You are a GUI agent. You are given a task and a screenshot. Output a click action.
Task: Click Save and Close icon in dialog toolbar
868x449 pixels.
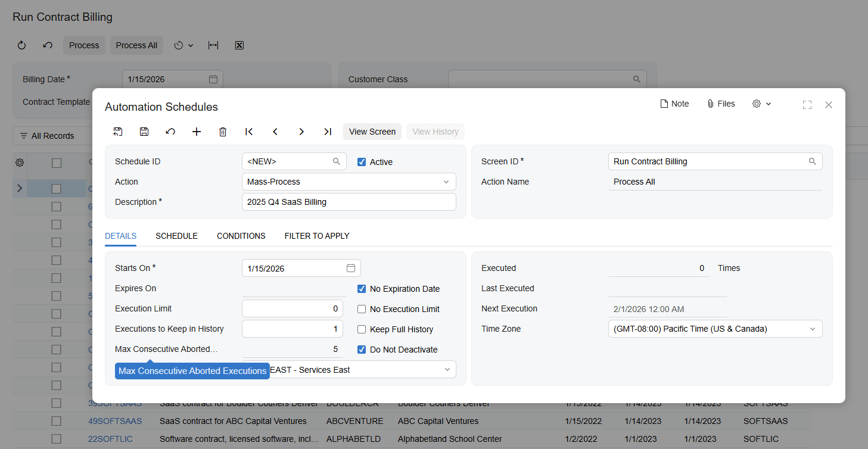coord(118,132)
